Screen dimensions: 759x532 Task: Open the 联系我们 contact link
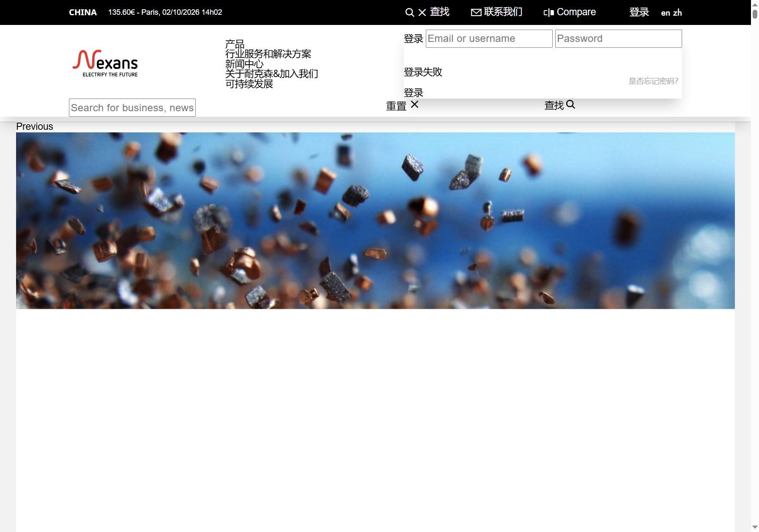503,12
